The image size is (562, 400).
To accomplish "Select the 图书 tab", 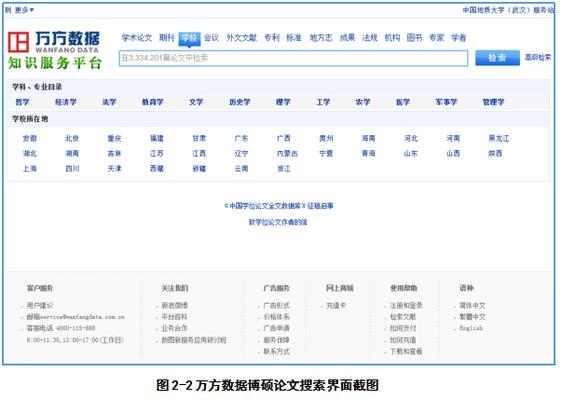I will (414, 38).
